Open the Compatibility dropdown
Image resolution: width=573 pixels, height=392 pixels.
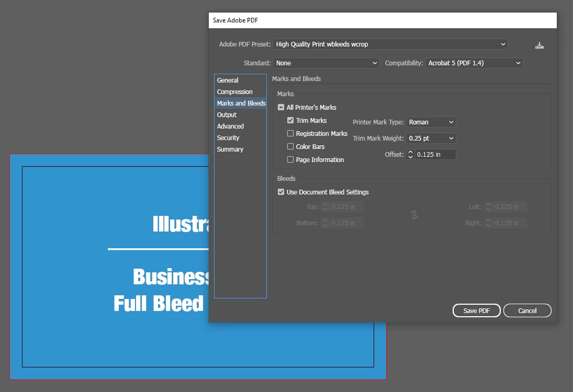(x=474, y=63)
